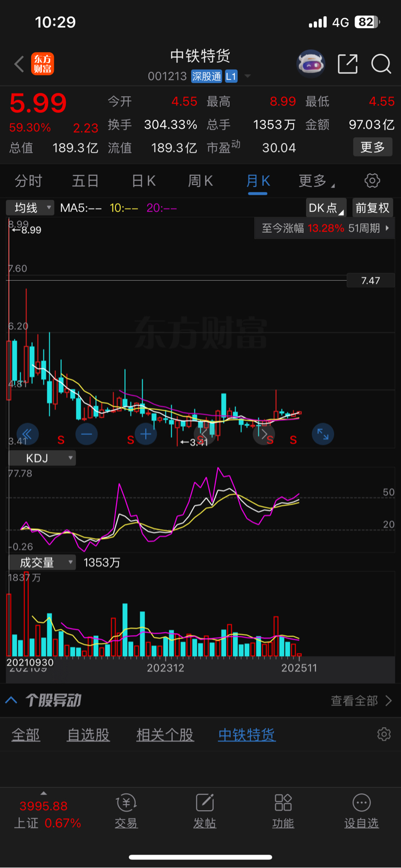Viewport: 401px width, 868px height.
Task: Jump to earliest candles double-arrow icon
Action: [x=27, y=434]
